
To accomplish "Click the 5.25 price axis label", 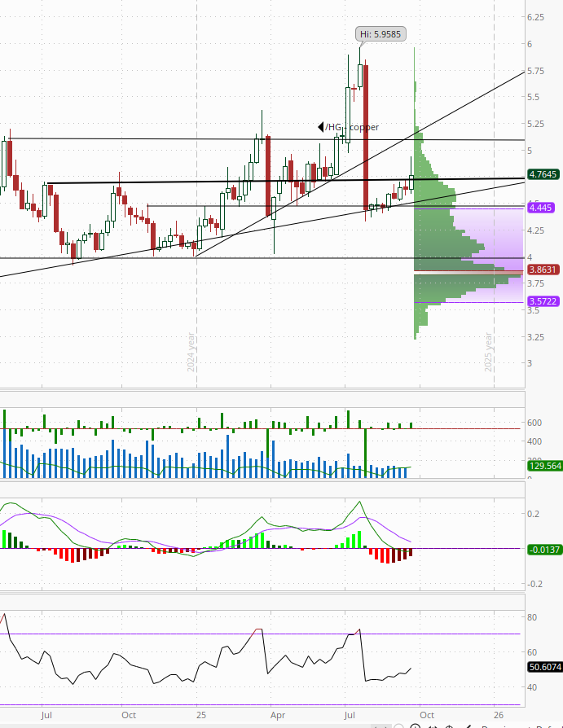I will coord(535,124).
